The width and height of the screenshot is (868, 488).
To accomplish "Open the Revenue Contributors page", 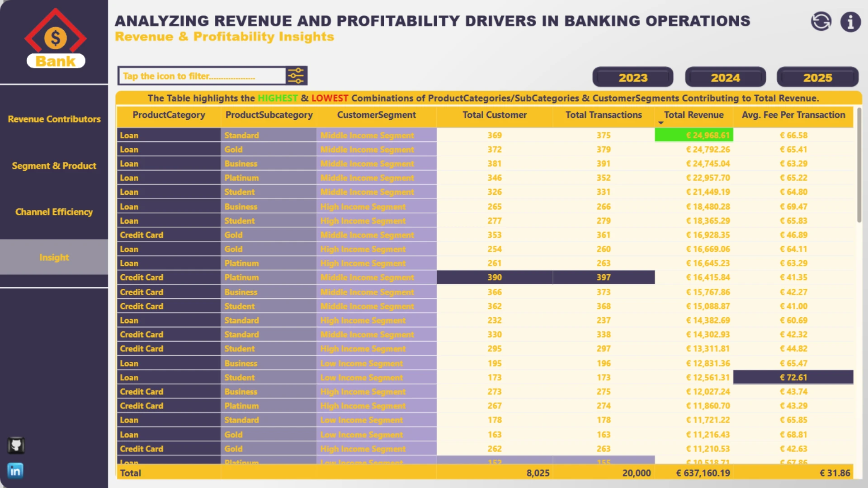I will pyautogui.click(x=54, y=119).
